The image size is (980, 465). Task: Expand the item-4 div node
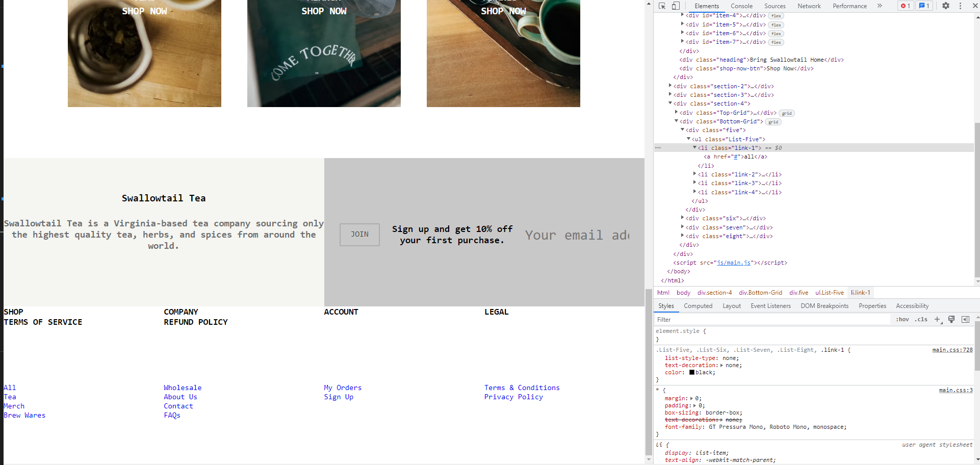(682, 15)
